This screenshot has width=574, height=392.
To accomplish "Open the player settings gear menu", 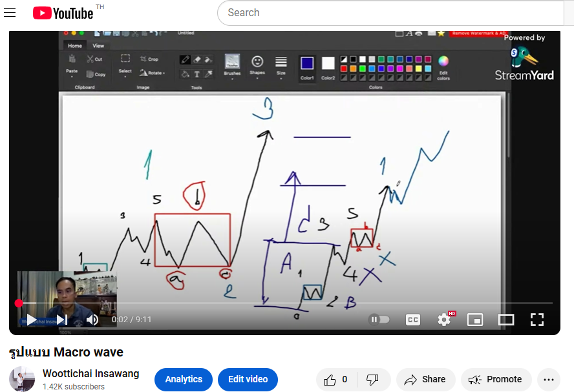I will coord(444,319).
